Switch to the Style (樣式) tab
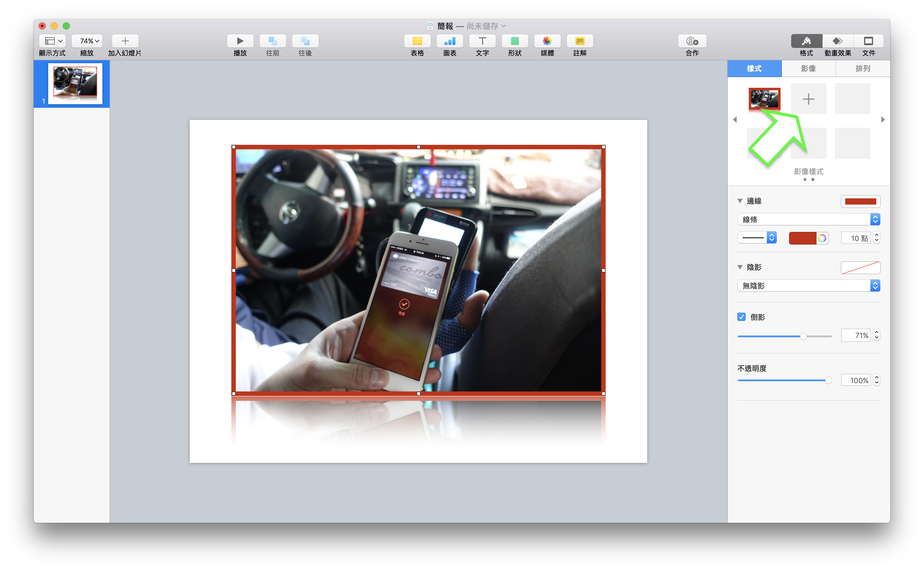Screen dimensions: 924x571 coord(754,68)
